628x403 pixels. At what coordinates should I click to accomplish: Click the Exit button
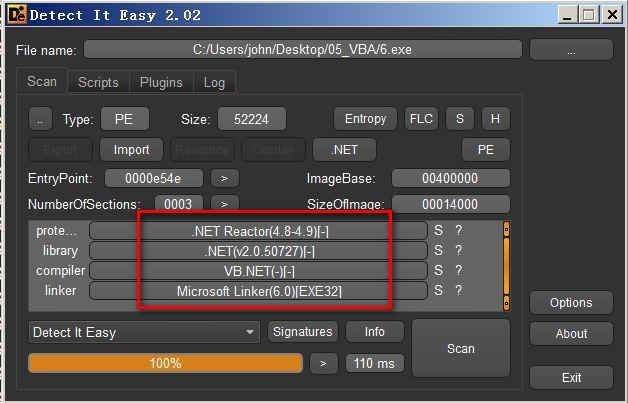click(x=571, y=377)
